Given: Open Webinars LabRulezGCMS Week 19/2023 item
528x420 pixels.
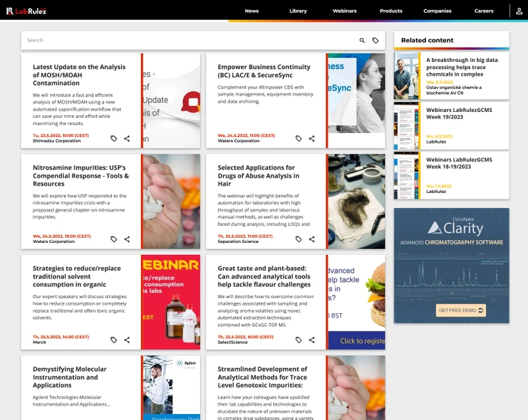Looking at the screenshot, I should (459, 113).
